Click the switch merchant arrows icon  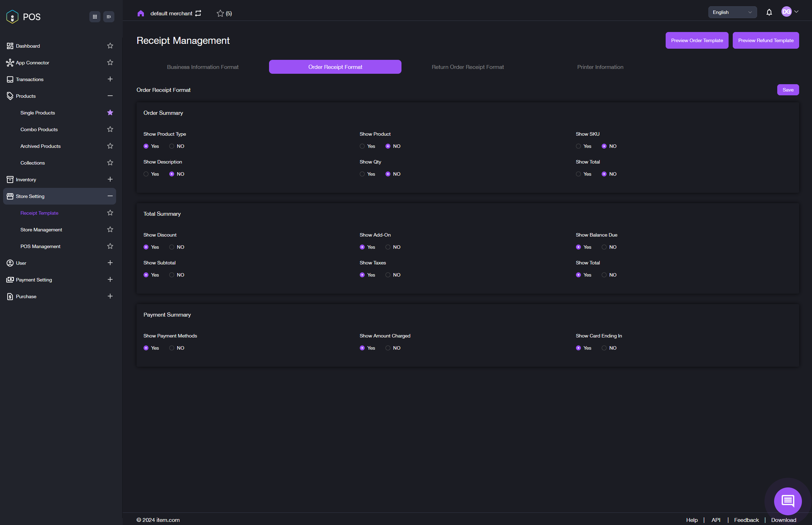pyautogui.click(x=198, y=13)
